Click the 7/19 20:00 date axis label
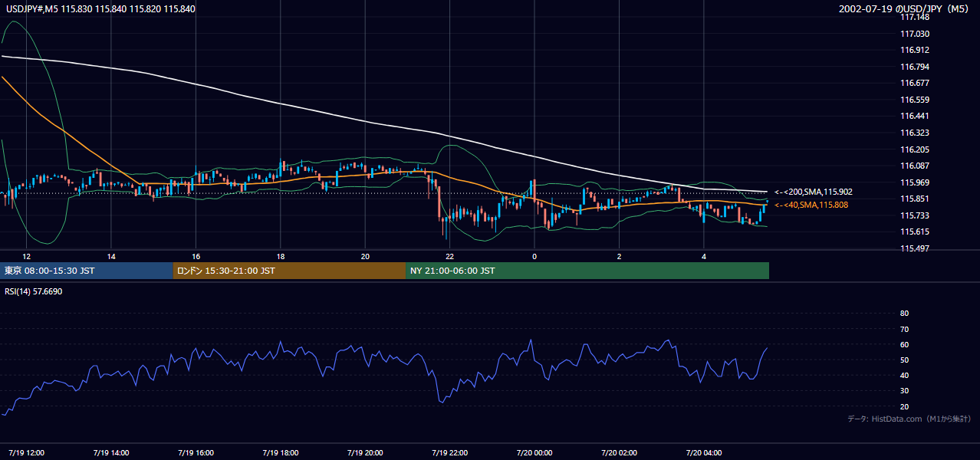980x460 pixels. point(365,452)
